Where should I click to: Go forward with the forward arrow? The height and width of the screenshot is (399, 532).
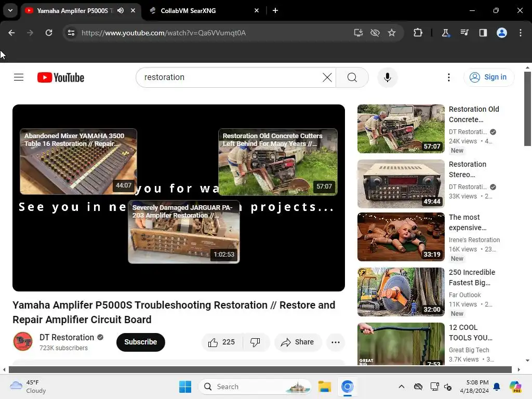(30, 33)
